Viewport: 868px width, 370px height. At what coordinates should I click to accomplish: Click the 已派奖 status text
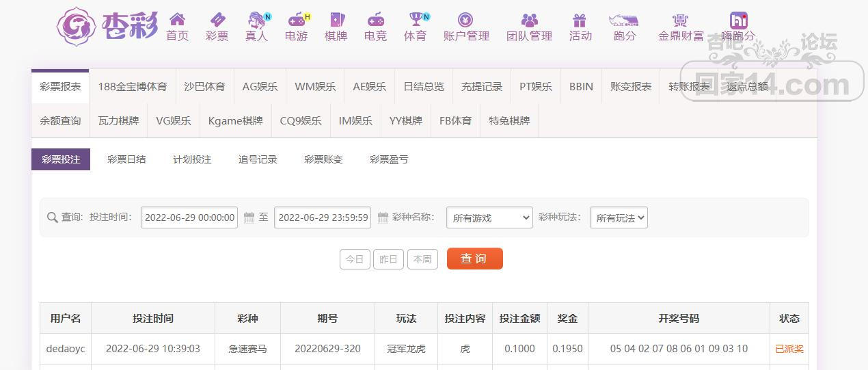point(789,349)
